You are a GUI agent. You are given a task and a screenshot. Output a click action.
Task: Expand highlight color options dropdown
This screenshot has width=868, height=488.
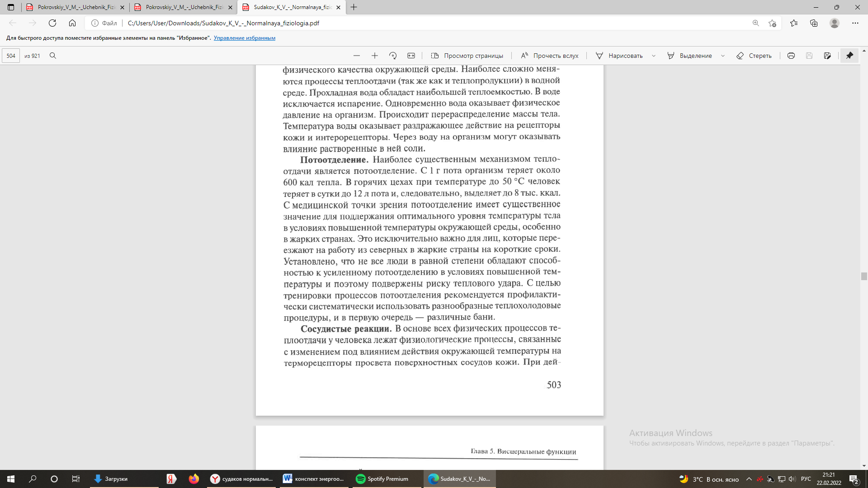[723, 56]
